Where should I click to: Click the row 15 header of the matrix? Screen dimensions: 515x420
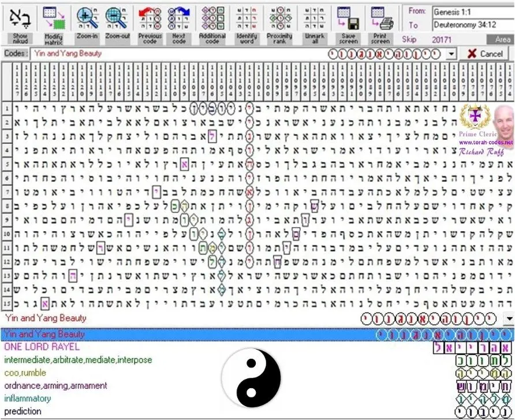click(x=7, y=303)
